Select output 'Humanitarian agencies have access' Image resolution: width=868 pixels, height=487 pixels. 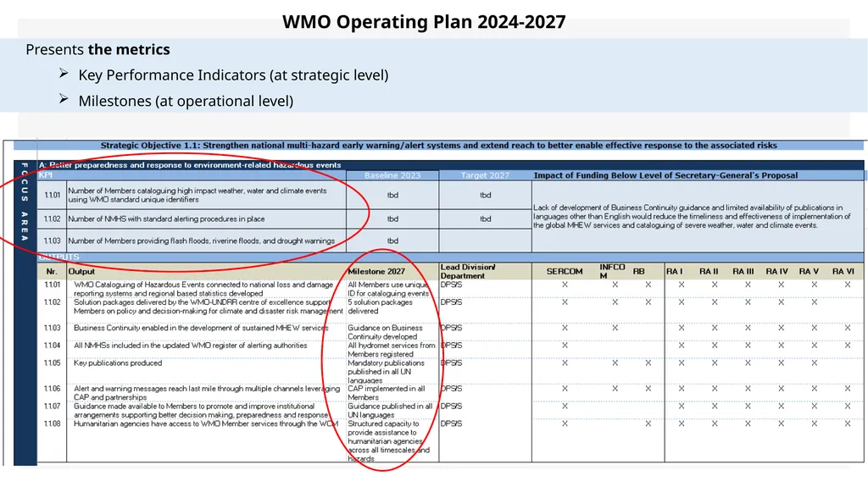(206, 424)
